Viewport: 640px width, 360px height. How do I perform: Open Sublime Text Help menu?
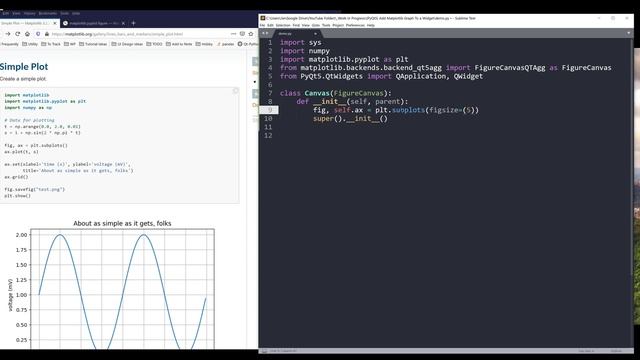tap(371, 25)
